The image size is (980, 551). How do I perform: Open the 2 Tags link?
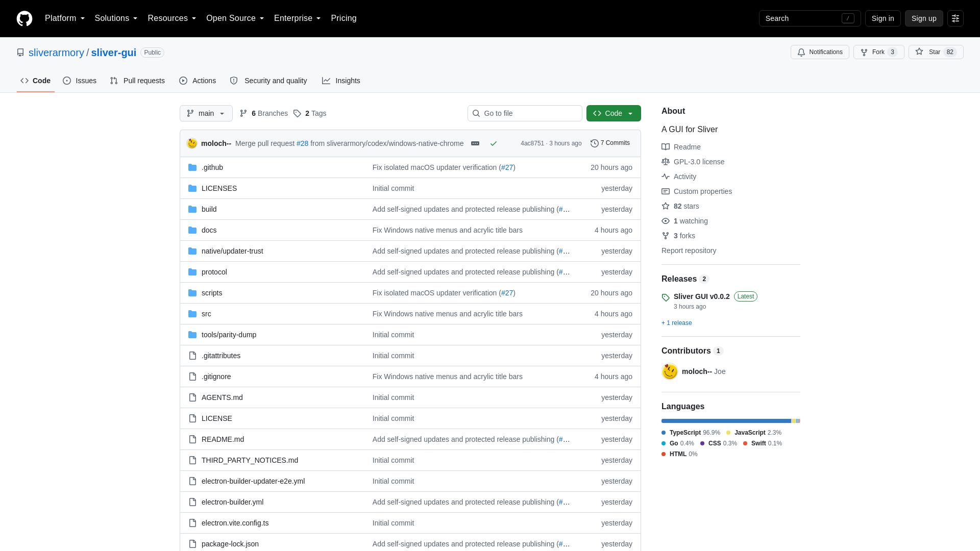[x=310, y=113]
